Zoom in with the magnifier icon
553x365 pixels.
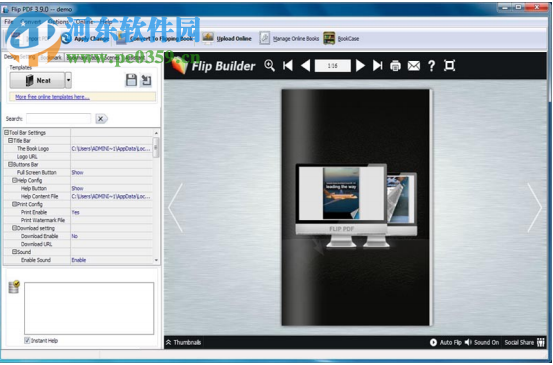pyautogui.click(x=269, y=66)
